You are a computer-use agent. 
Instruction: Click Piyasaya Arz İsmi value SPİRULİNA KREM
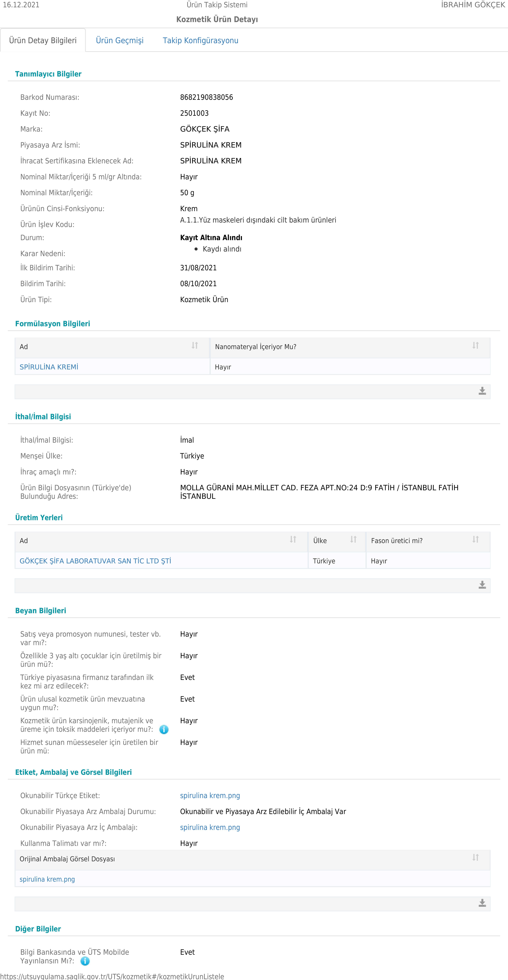211,145
